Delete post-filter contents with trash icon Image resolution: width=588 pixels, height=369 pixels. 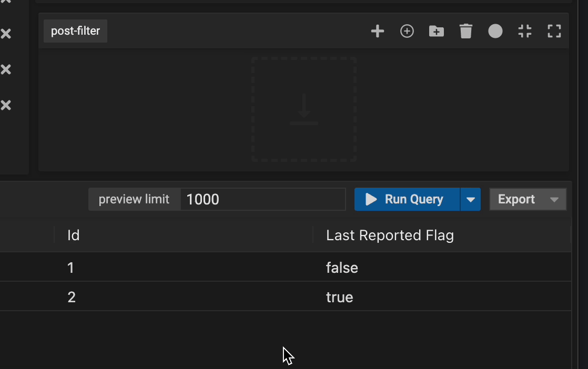pos(466,31)
